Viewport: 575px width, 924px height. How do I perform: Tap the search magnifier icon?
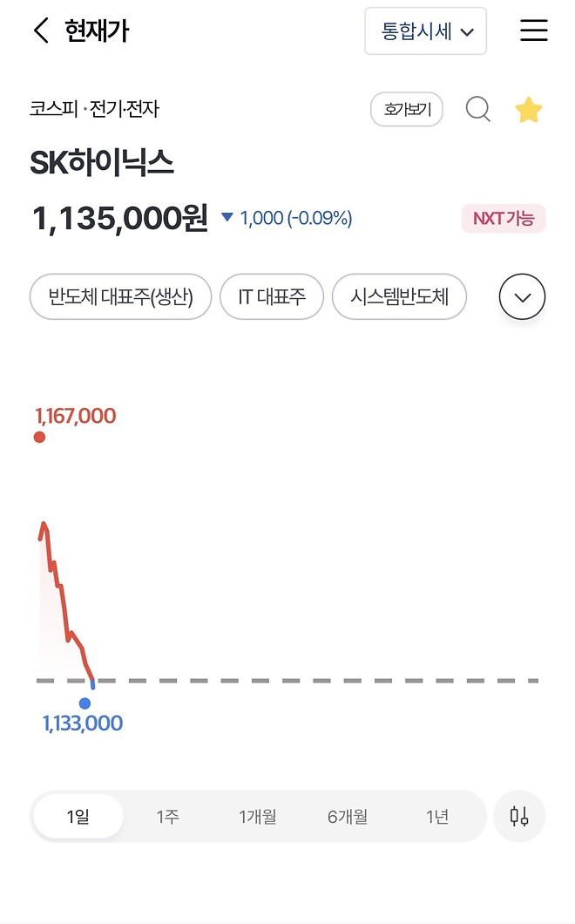(477, 109)
